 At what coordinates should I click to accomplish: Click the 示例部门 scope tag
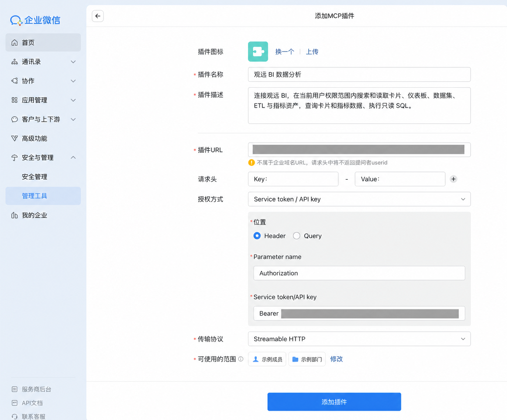click(x=307, y=359)
